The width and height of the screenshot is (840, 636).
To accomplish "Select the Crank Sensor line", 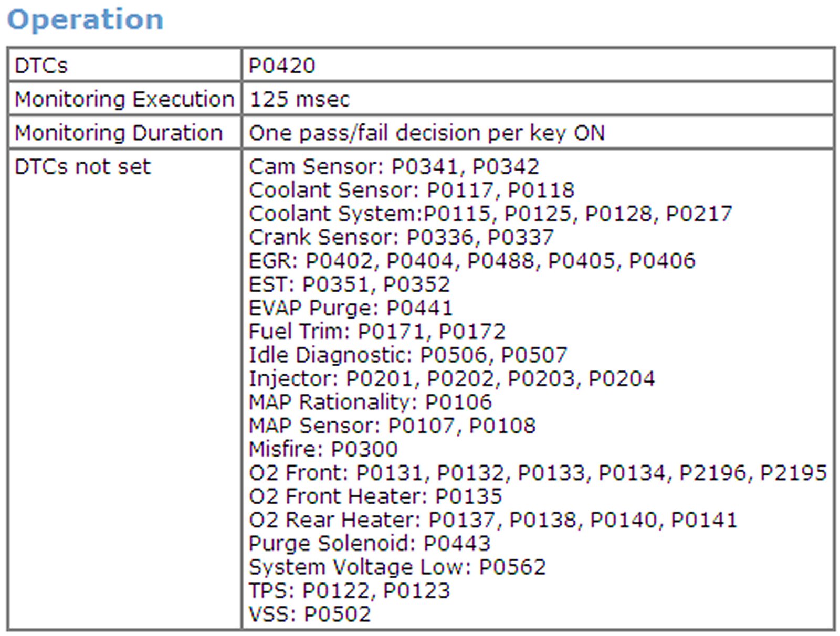I will [x=401, y=237].
